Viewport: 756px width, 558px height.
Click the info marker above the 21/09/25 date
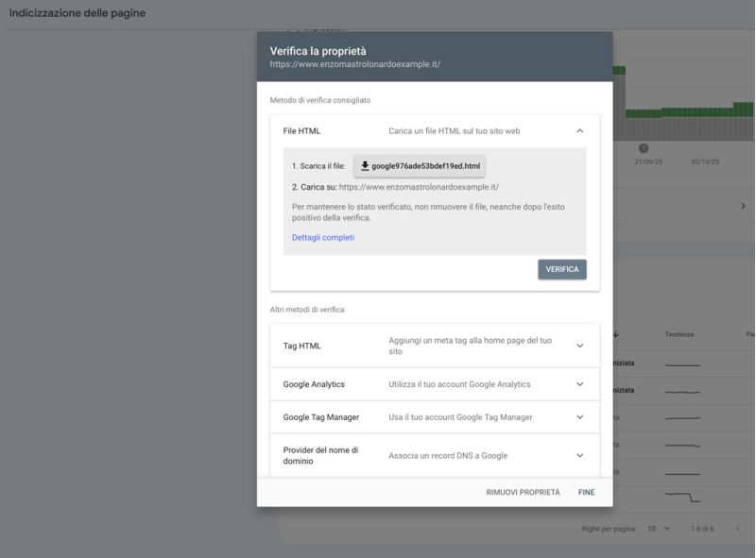tap(644, 147)
